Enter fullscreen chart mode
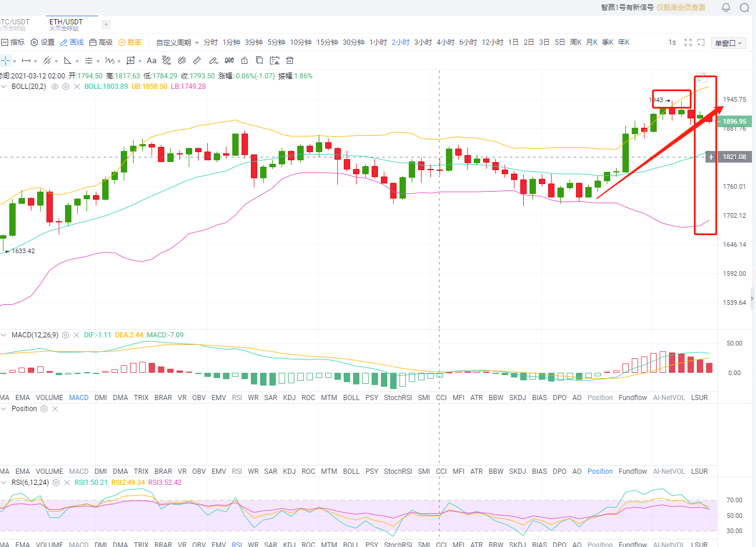 [x=688, y=42]
